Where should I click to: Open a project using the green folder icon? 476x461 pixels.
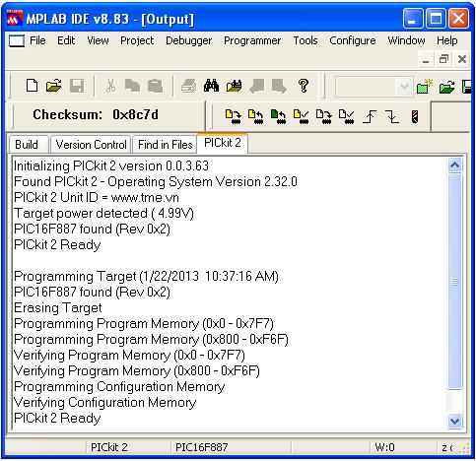click(447, 88)
